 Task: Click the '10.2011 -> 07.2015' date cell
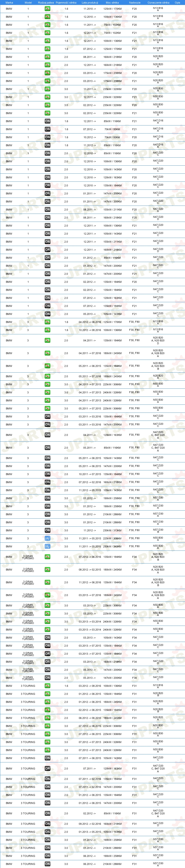tap(90, 474)
